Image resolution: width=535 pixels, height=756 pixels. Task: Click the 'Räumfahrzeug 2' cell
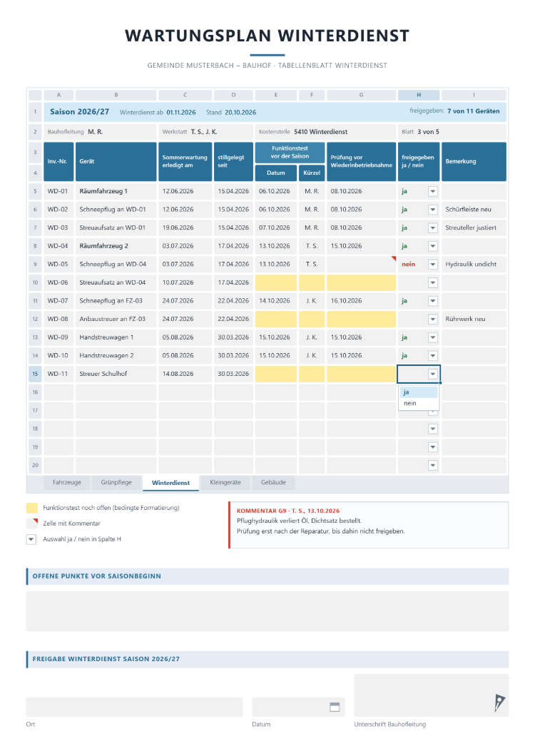point(116,246)
